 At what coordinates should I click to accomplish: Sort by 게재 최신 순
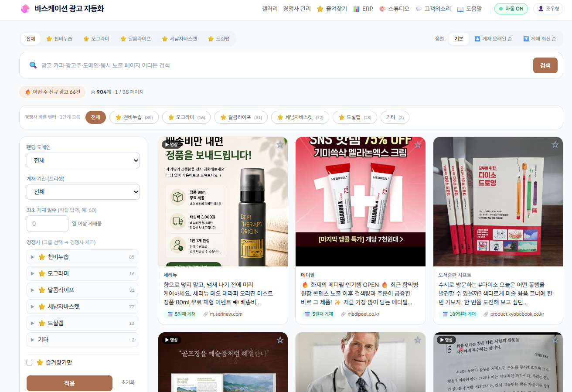click(540, 39)
